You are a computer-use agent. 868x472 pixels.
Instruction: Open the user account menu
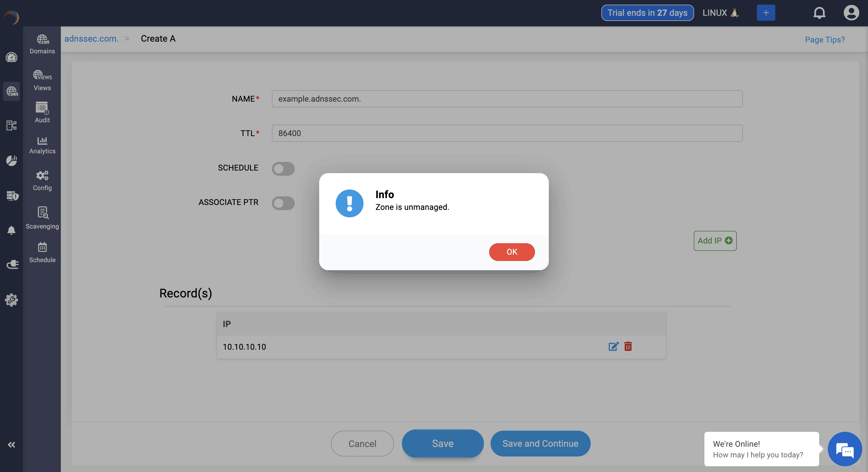pos(851,13)
